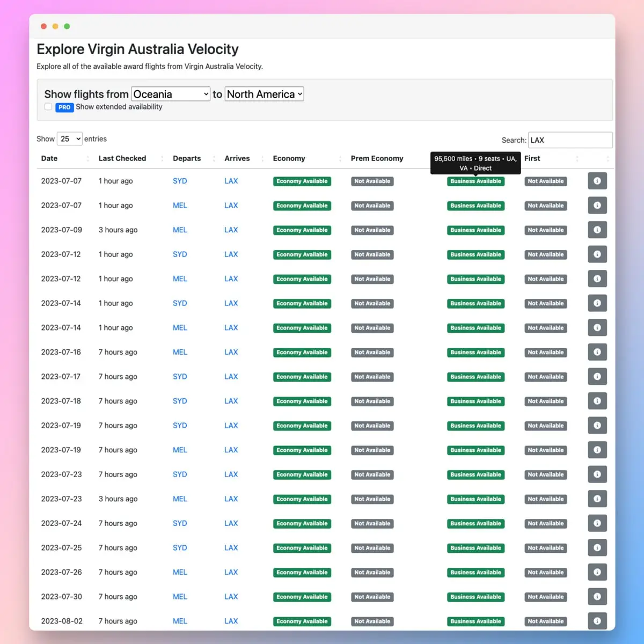This screenshot has height=644, width=644.
Task: Click Business Available badge for 2023-07-07 SYD
Action: click(x=476, y=181)
